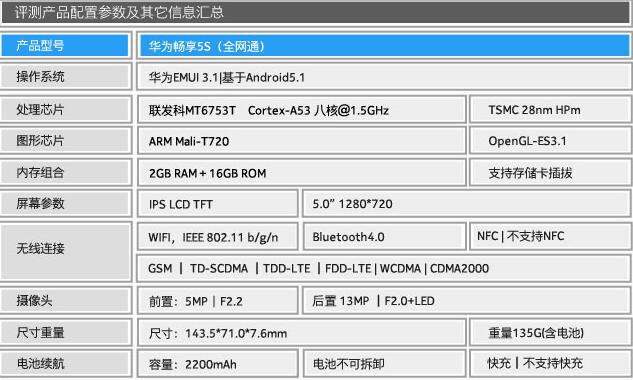Select the '产品型号' label cell

[65, 46]
